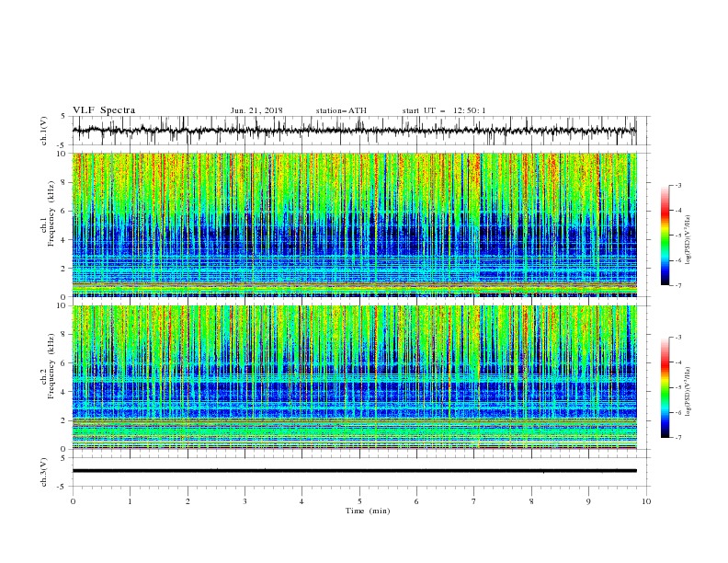Click the ch.2 PSD color scale bar
The image size is (728, 563).
pyautogui.click(x=665, y=387)
